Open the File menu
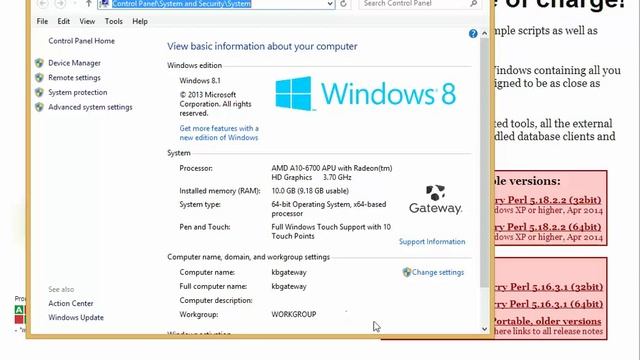The image size is (640, 360). coord(42,21)
